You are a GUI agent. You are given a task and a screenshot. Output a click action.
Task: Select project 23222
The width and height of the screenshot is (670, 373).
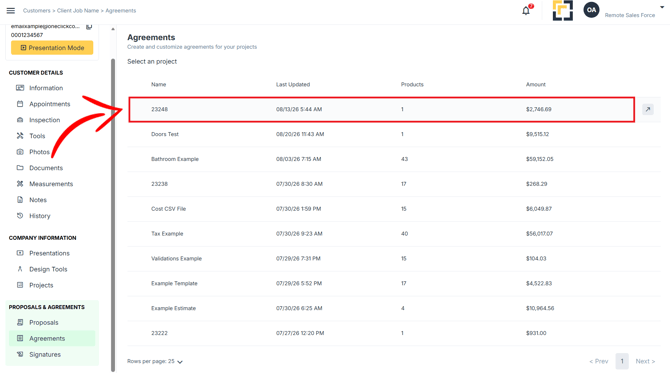(x=394, y=333)
